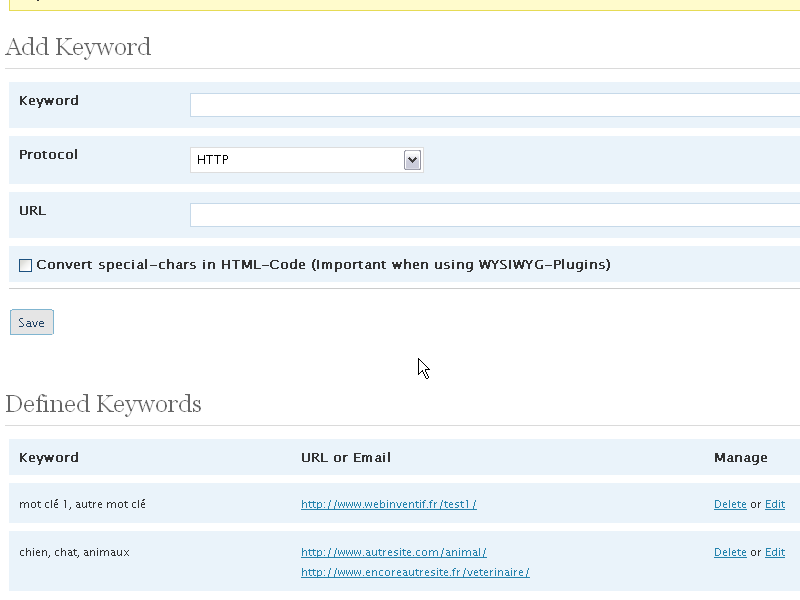Select the 'mot clé 1, autre mot clé' text
Screen dimensions: 800x600
pos(82,504)
